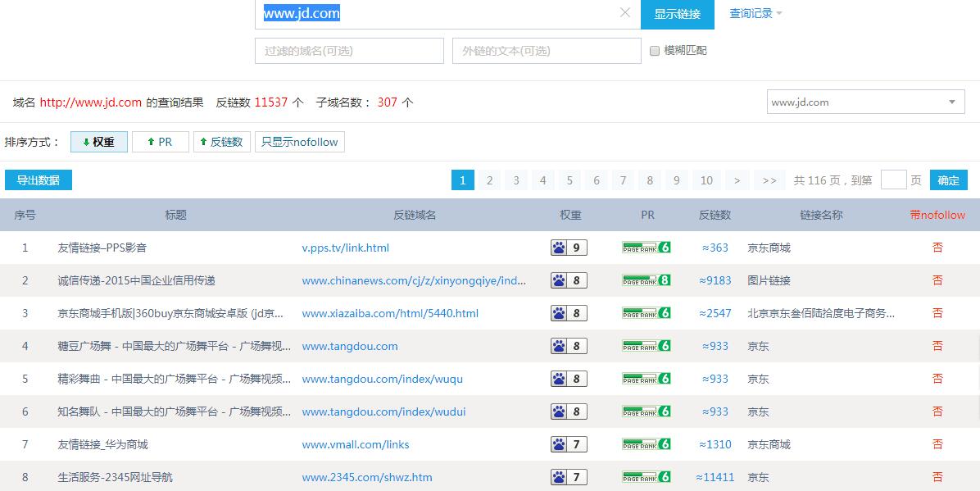Viewport: 980px width, 491px height.
Task: Click the 带nofollow column header
Action: [937, 215]
